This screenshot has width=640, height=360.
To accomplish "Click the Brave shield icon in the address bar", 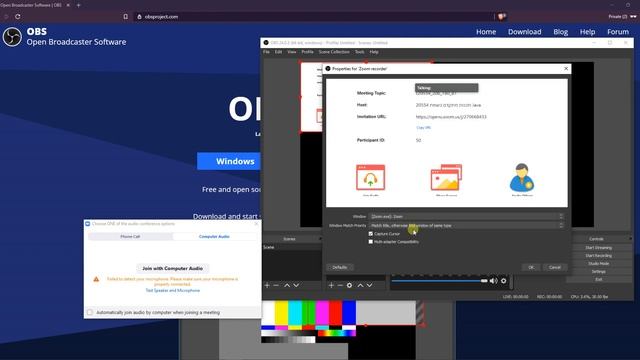I will 502,17.
